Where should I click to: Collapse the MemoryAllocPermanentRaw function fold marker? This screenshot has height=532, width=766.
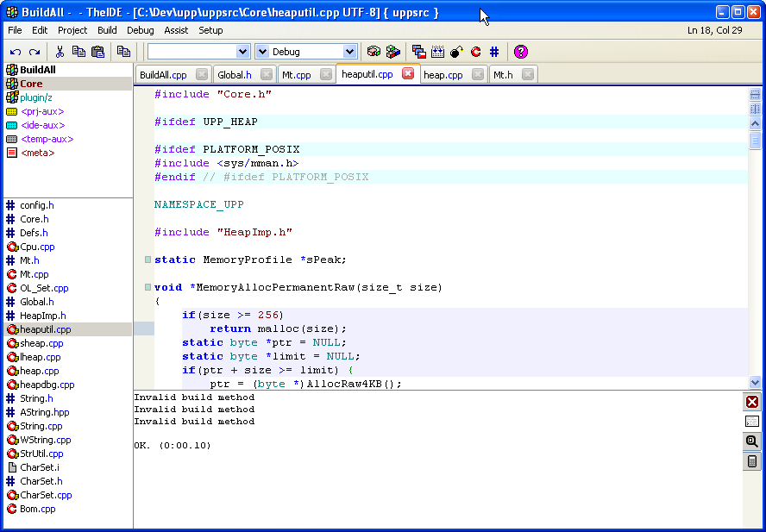[148, 287]
